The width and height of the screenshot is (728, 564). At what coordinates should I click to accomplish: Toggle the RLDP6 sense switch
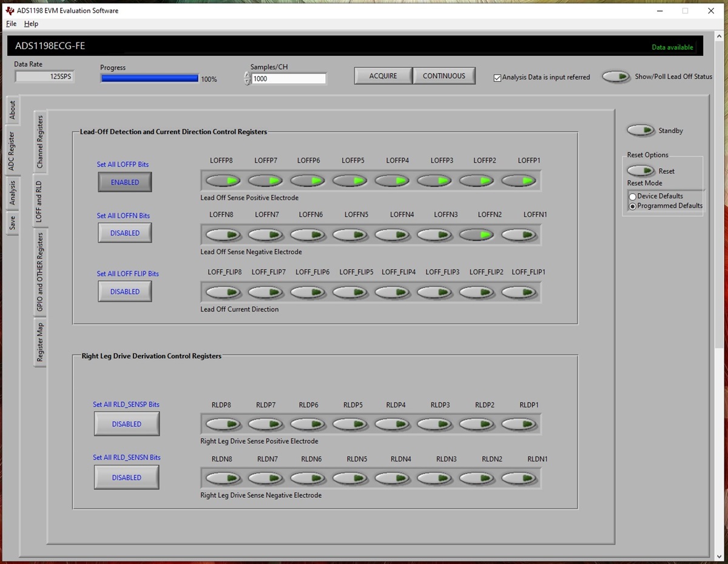(x=308, y=424)
